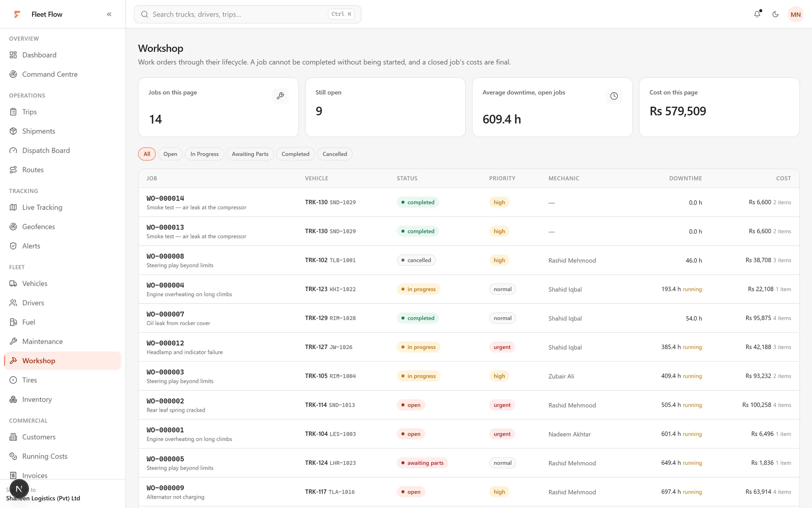This screenshot has width=812, height=508.
Task: Show Completed work orders
Action: [x=296, y=154]
